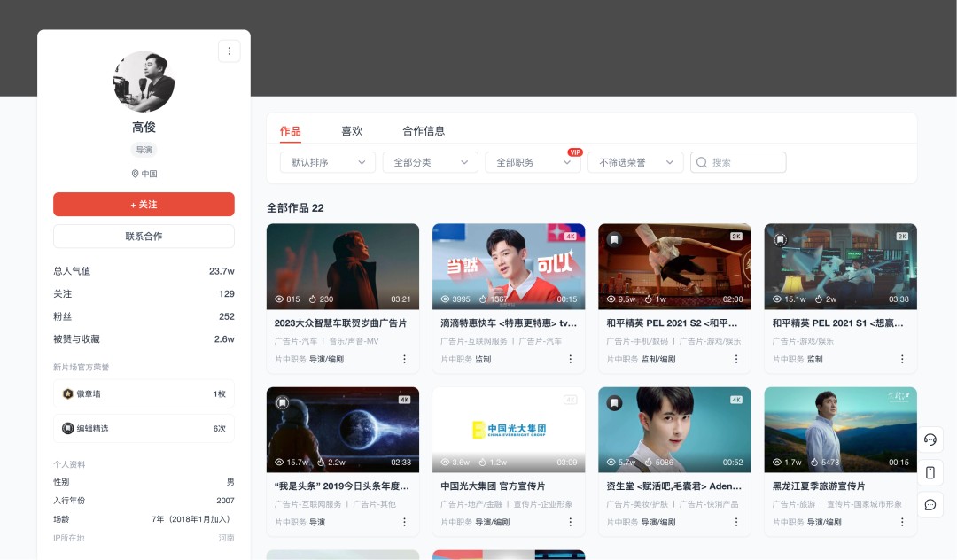This screenshot has width=957, height=560.
Task: Click the VIP badge on the 全部职务 filter
Action: coord(575,152)
